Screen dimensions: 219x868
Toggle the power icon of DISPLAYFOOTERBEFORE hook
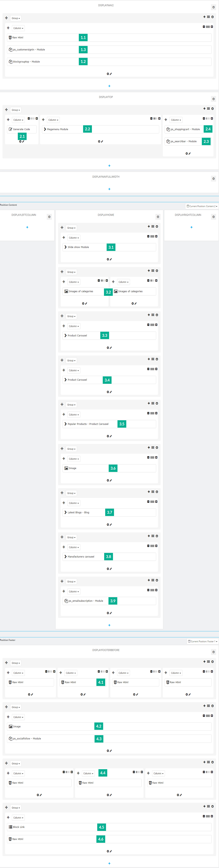pyautogui.click(x=213, y=652)
